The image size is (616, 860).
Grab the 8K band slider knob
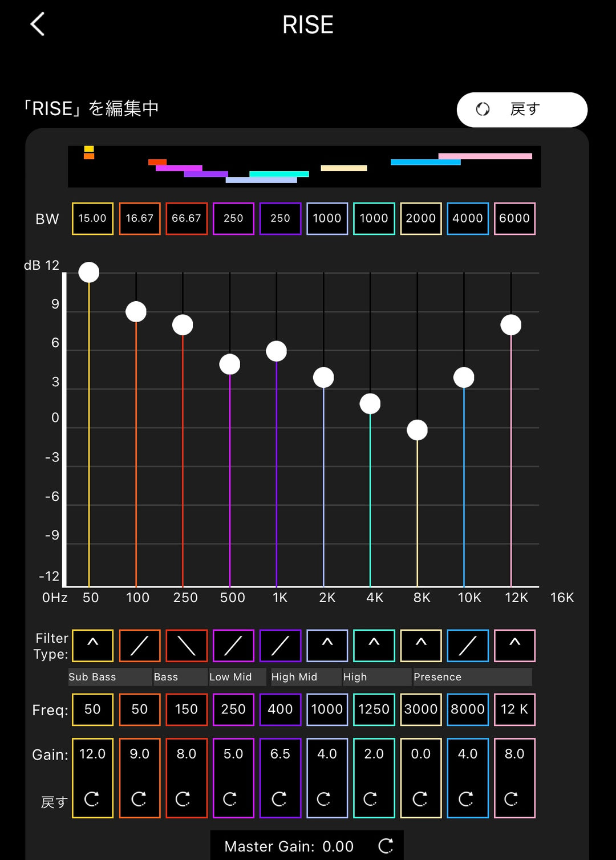tap(417, 430)
